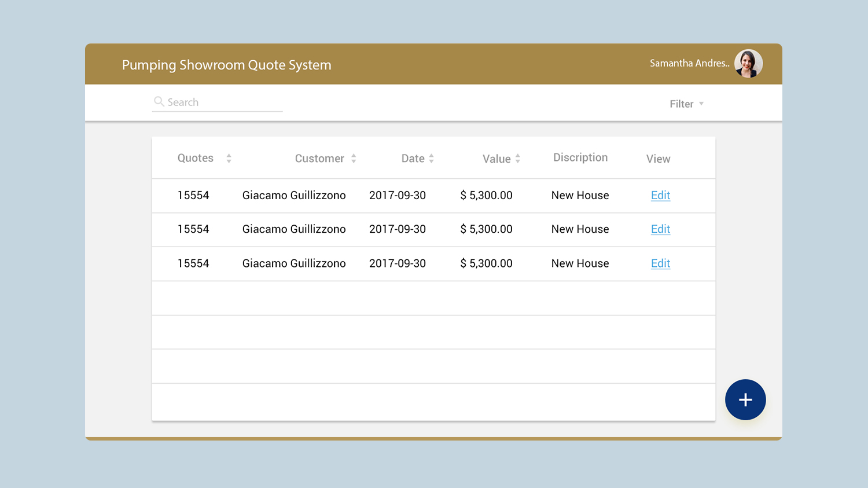
Task: Select the Discription column header
Action: click(x=580, y=157)
